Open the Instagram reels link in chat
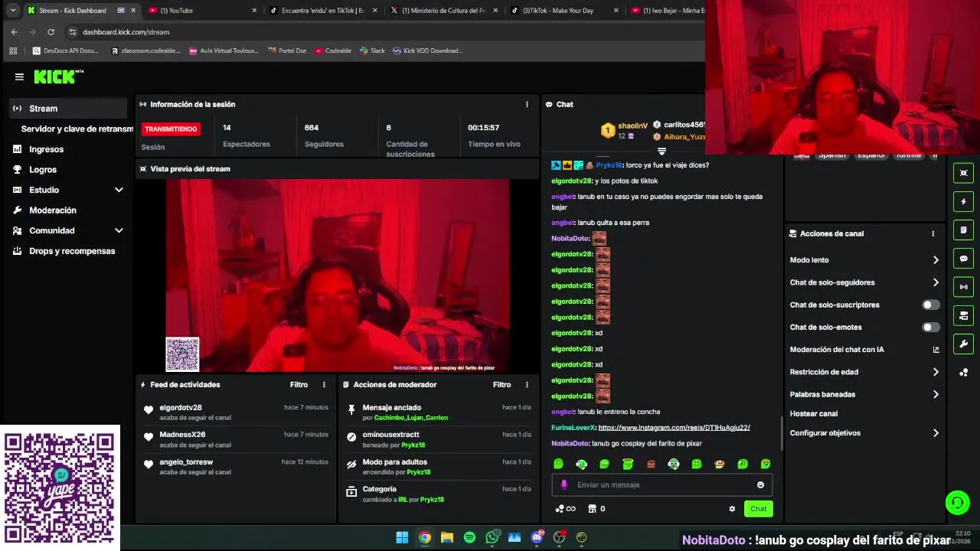The image size is (980, 551). pos(674,428)
